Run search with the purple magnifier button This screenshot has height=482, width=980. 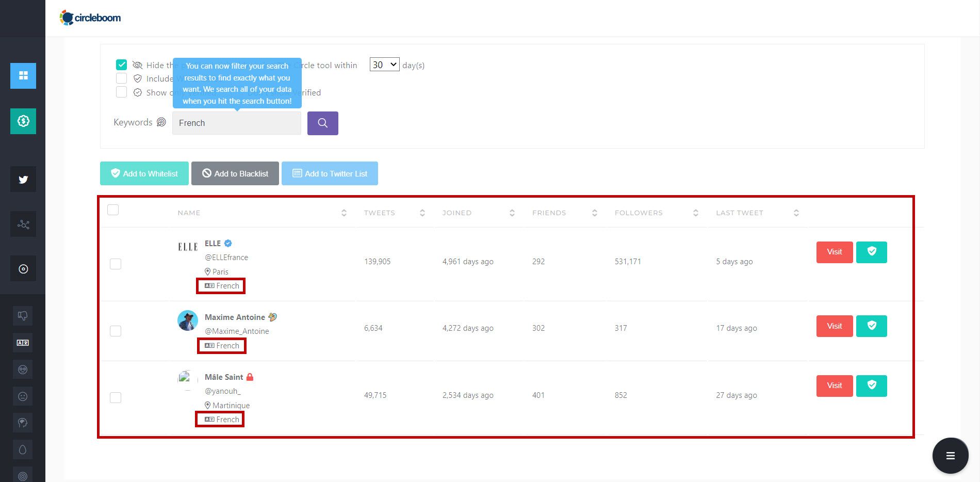(x=323, y=123)
